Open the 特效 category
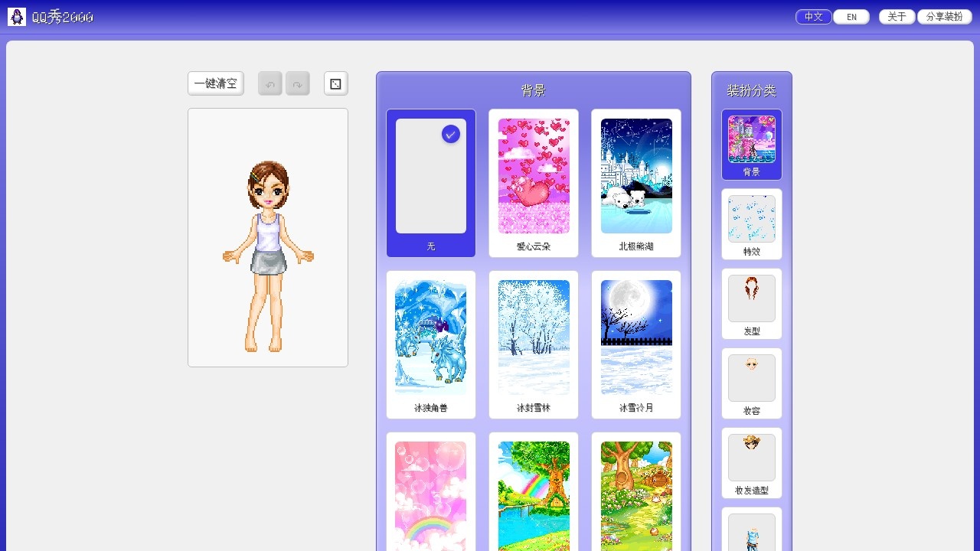This screenshot has height=551, width=980. pyautogui.click(x=752, y=224)
